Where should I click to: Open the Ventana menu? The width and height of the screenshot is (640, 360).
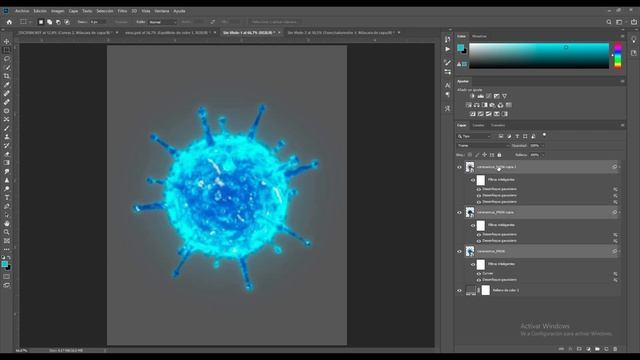click(x=162, y=11)
